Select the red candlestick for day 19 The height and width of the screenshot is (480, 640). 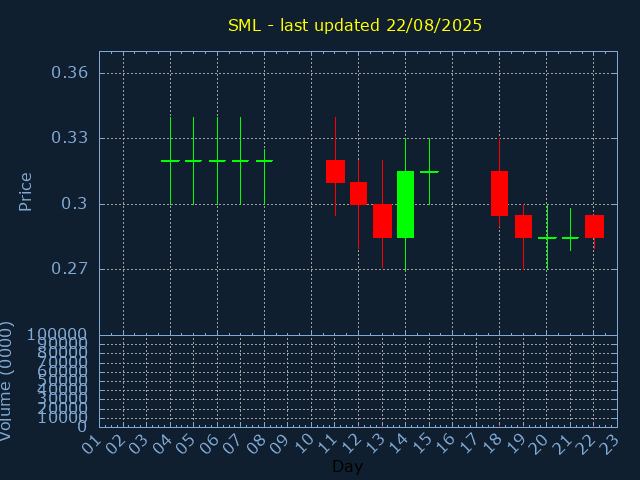[x=523, y=226]
